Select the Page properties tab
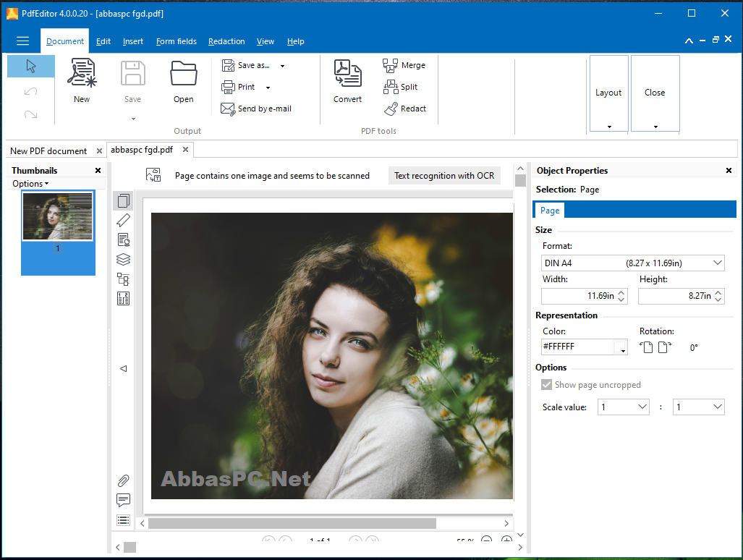 (550, 211)
